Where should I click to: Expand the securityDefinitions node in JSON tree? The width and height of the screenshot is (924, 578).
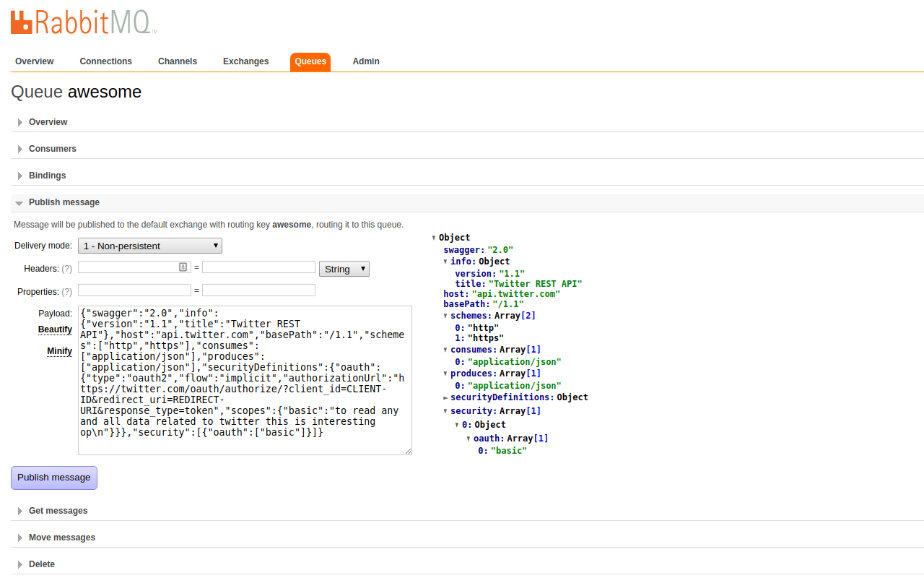coord(447,397)
